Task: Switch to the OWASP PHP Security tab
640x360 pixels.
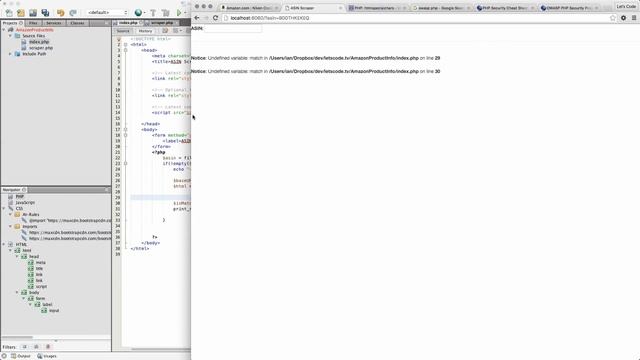Action: pyautogui.click(x=569, y=8)
